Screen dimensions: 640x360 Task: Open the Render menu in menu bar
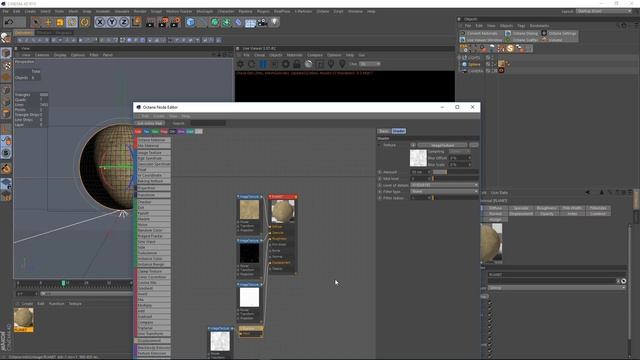(140, 11)
